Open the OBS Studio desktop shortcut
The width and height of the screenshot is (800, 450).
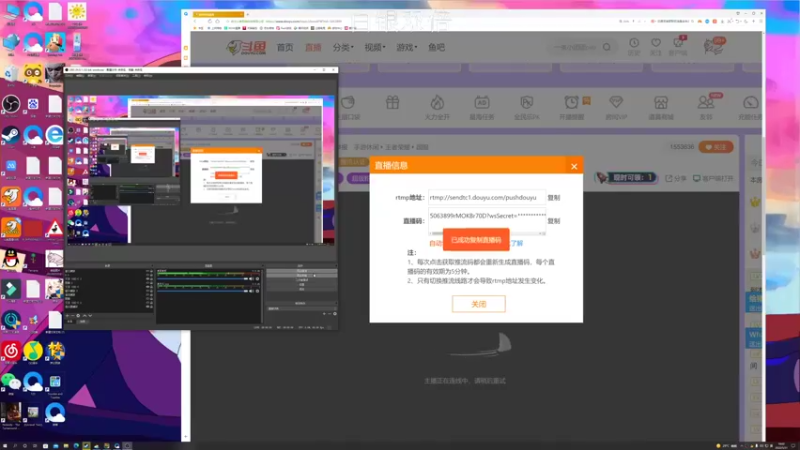click(11, 105)
